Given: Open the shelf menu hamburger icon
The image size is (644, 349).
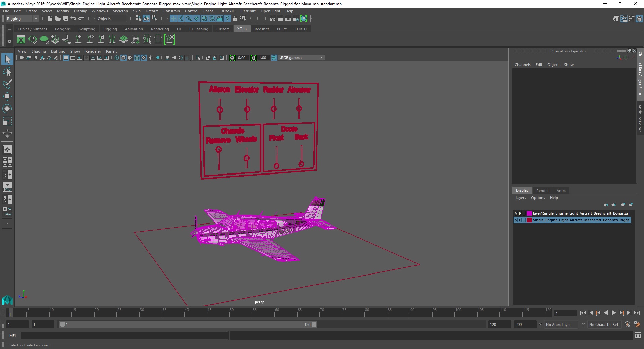Looking at the screenshot, I should [9, 30].
